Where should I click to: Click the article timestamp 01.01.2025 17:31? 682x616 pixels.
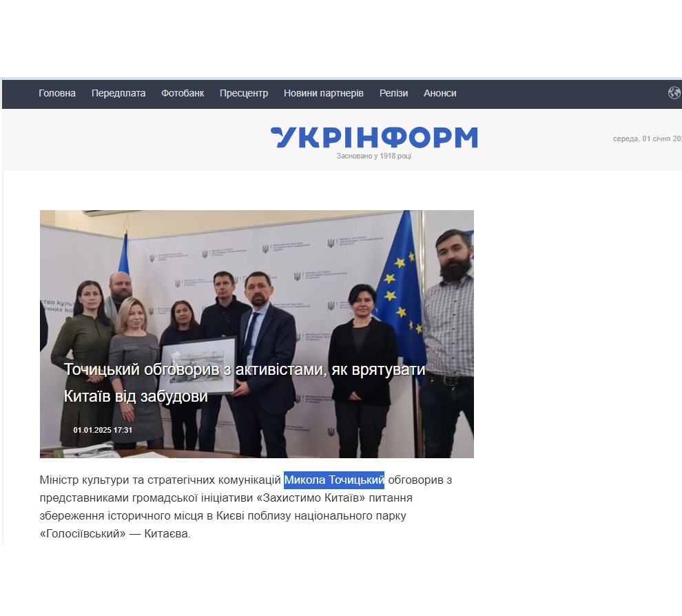click(103, 430)
